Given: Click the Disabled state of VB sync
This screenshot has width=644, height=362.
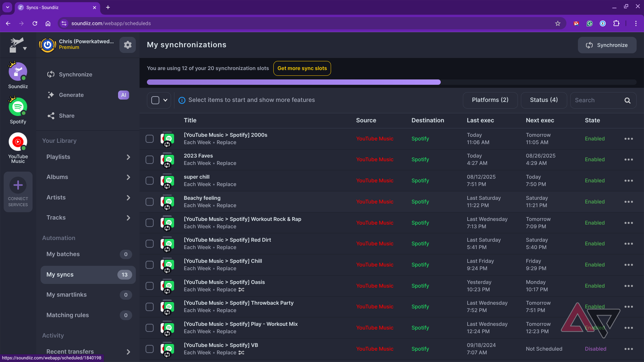Looking at the screenshot, I should (595, 349).
